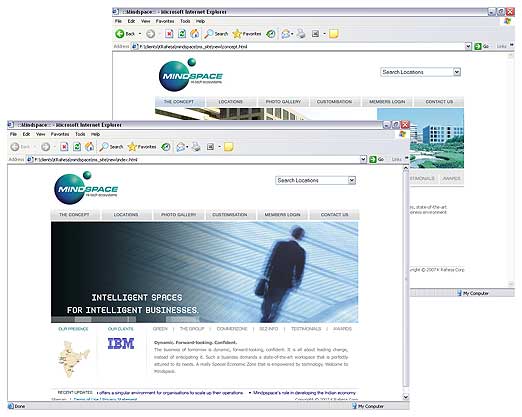
Task: Click Back button in back concept.html window
Action: (x=125, y=34)
